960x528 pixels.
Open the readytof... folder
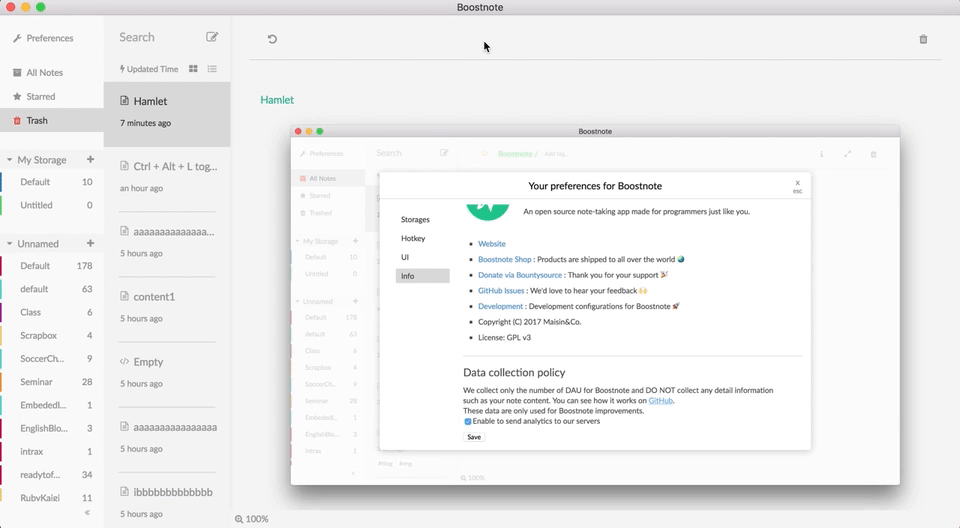coord(51,475)
